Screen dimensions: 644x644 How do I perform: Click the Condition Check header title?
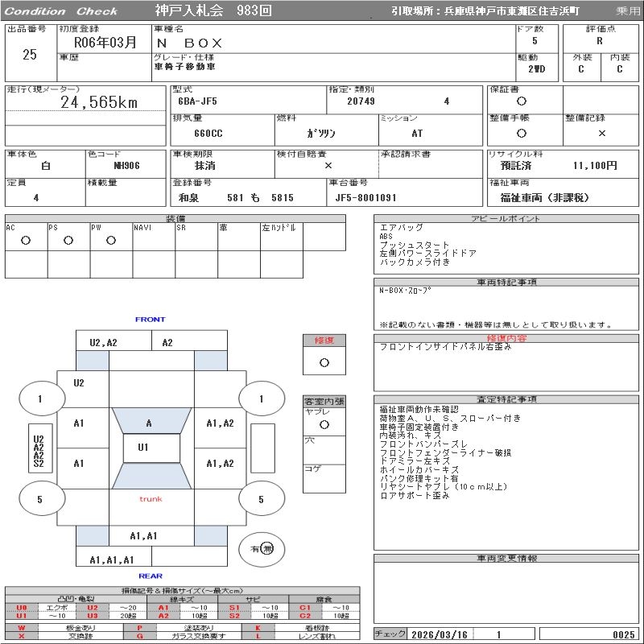pyautogui.click(x=61, y=11)
